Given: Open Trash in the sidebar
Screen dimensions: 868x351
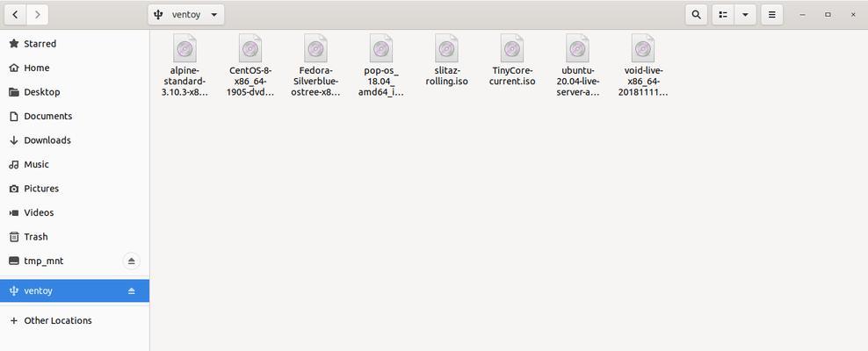Looking at the screenshot, I should [x=75, y=237].
